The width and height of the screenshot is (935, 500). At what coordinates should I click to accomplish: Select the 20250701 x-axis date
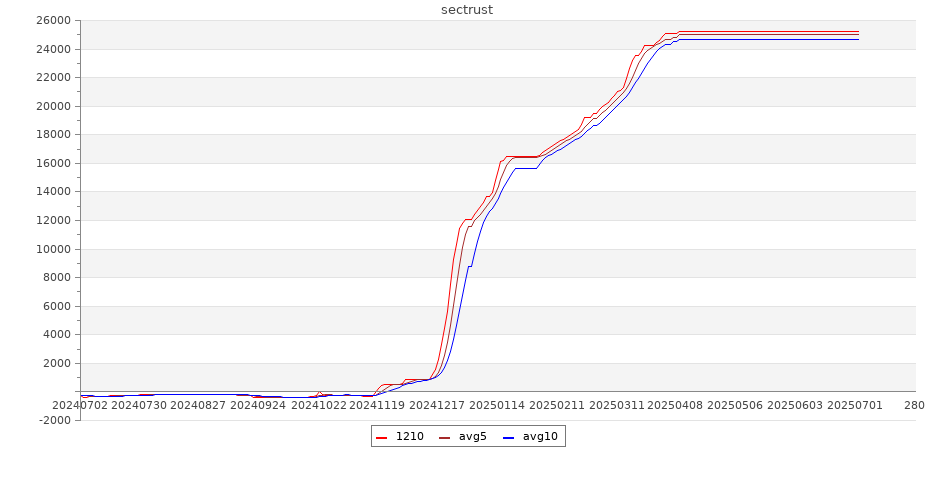853,405
